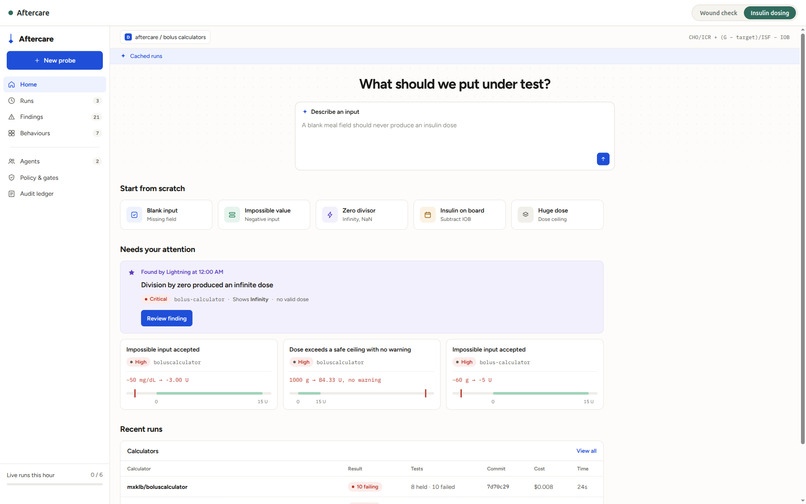Image resolution: width=806 pixels, height=504 pixels.
Task: Click dose range bar under -50 mg/dL
Action: point(198,393)
